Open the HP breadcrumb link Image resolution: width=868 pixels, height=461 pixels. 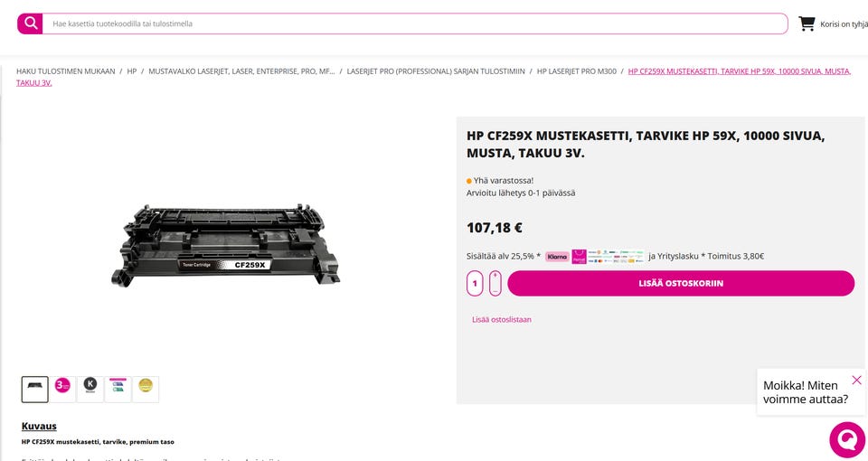point(132,71)
